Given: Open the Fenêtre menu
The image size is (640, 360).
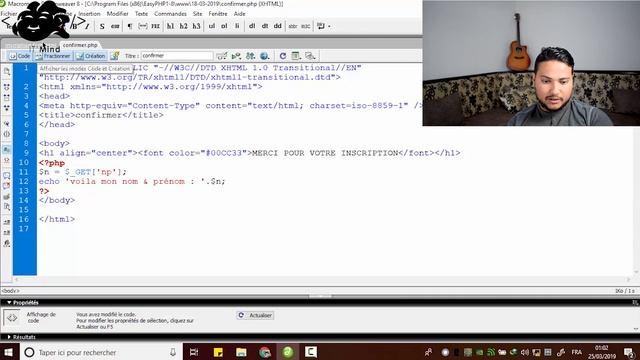Looking at the screenshot, I should (x=218, y=13).
